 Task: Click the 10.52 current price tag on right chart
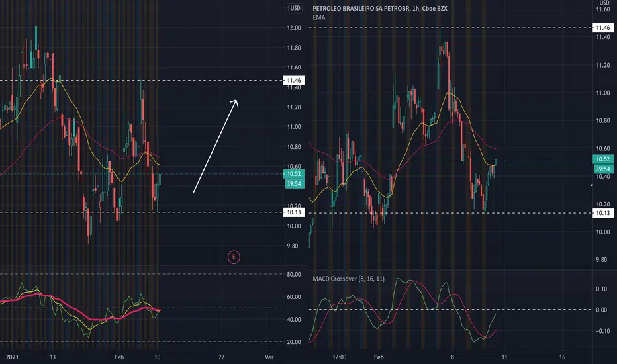pyautogui.click(x=603, y=159)
